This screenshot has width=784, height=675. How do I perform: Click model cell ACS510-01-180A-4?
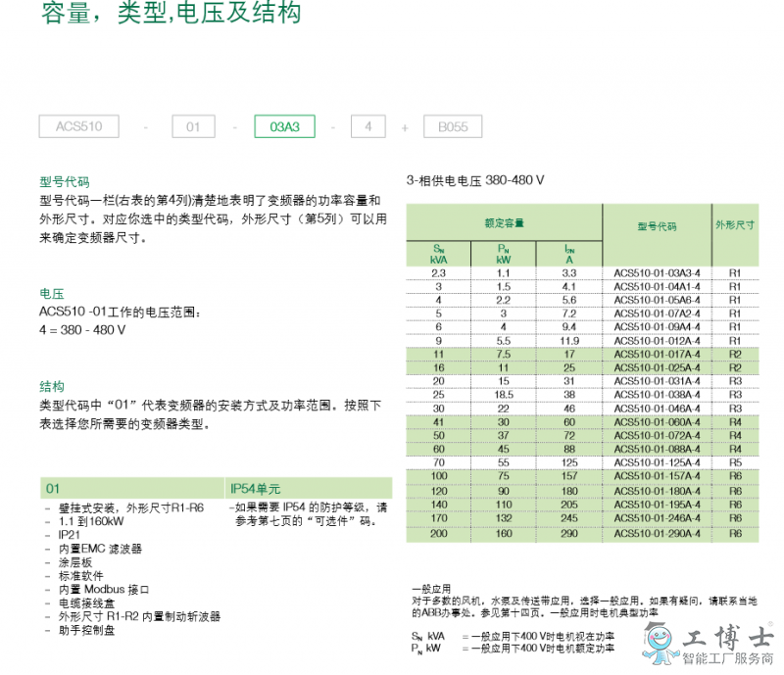[x=657, y=491]
